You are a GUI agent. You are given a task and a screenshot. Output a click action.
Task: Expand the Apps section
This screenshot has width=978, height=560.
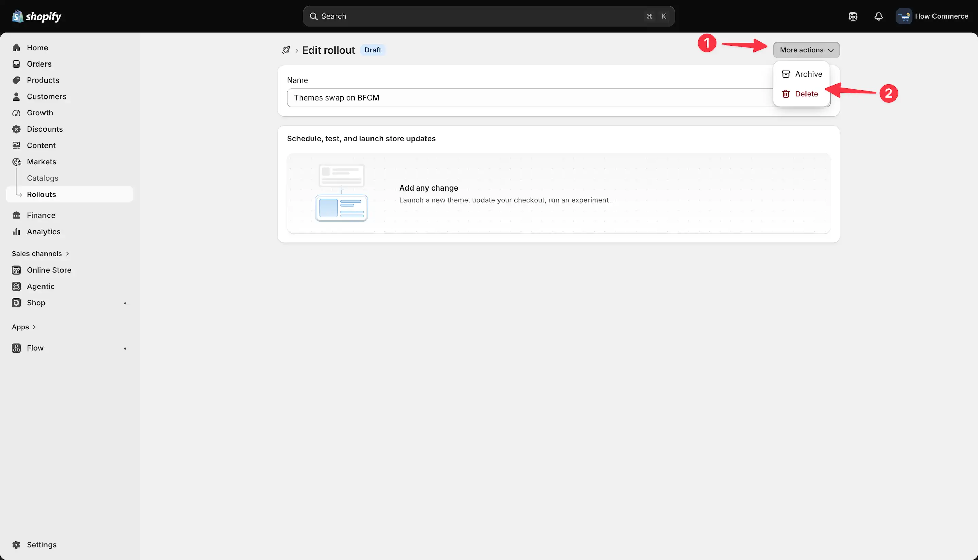(x=23, y=327)
